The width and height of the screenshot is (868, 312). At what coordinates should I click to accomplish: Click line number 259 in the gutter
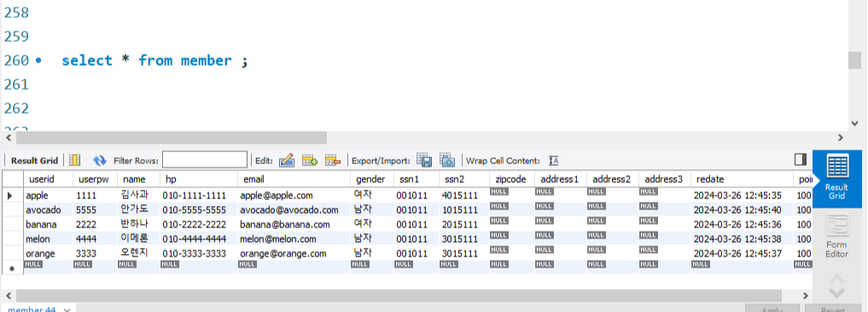[16, 37]
